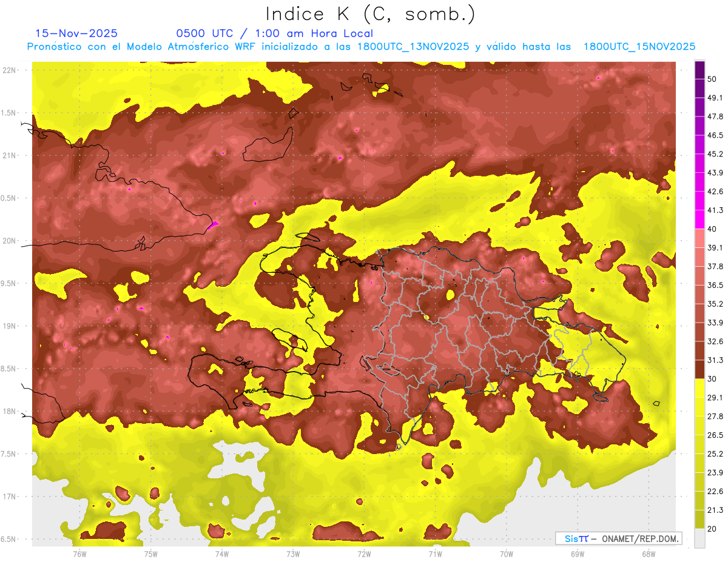Click the colorbar value '49.1'
The height and width of the screenshot is (562, 728).
(716, 98)
